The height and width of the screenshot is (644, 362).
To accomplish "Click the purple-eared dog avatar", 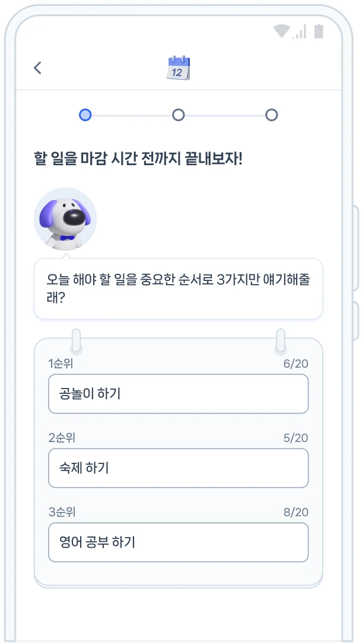I will [65, 219].
